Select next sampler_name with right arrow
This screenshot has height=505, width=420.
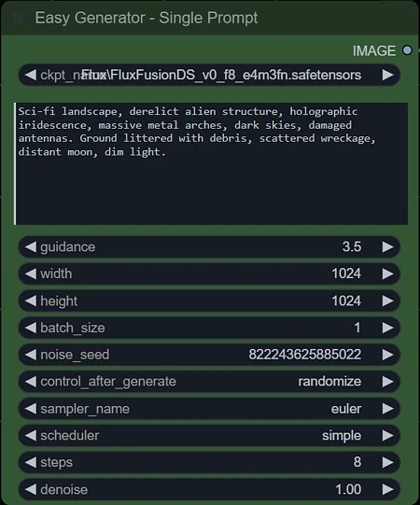(387, 408)
